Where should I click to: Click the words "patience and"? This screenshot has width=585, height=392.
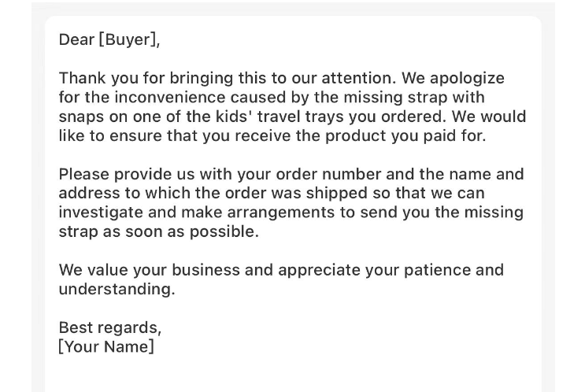click(454, 270)
